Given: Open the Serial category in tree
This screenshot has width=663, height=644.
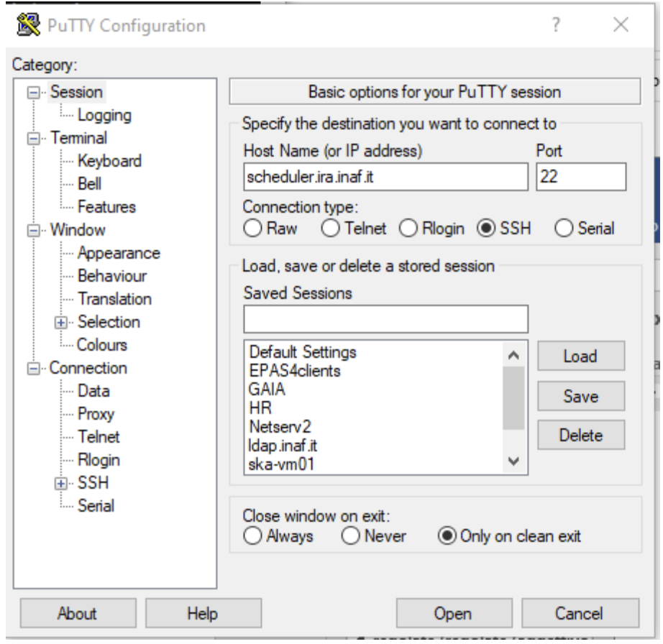Looking at the screenshot, I should [x=96, y=506].
